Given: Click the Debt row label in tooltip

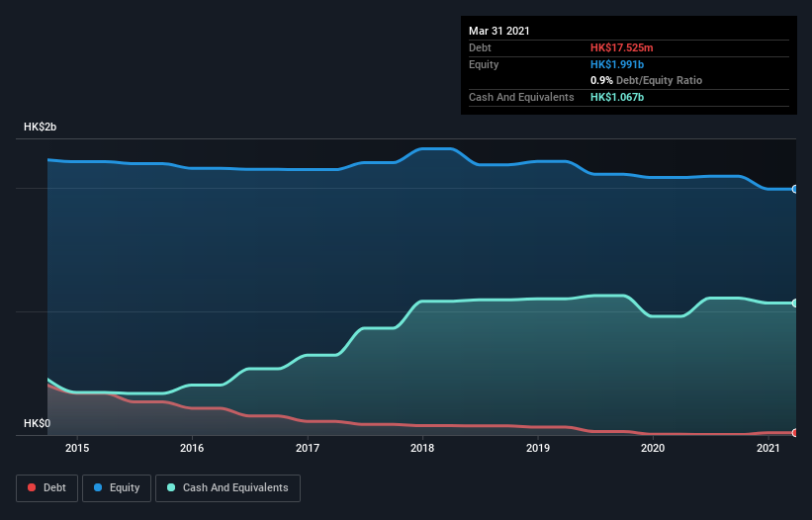Looking at the screenshot, I should pyautogui.click(x=480, y=47).
